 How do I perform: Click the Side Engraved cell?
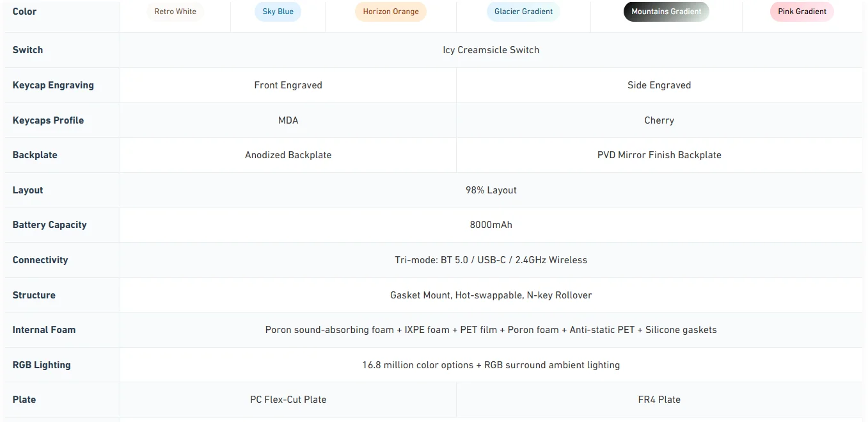pos(659,85)
